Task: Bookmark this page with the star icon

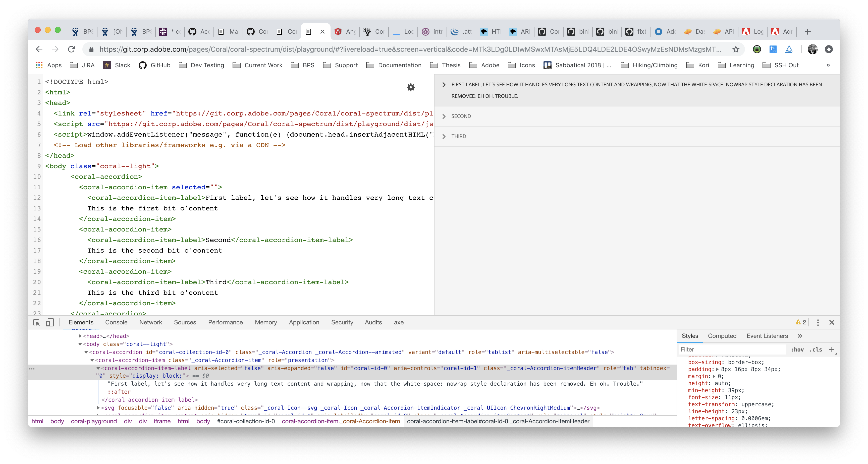Action: (736, 49)
